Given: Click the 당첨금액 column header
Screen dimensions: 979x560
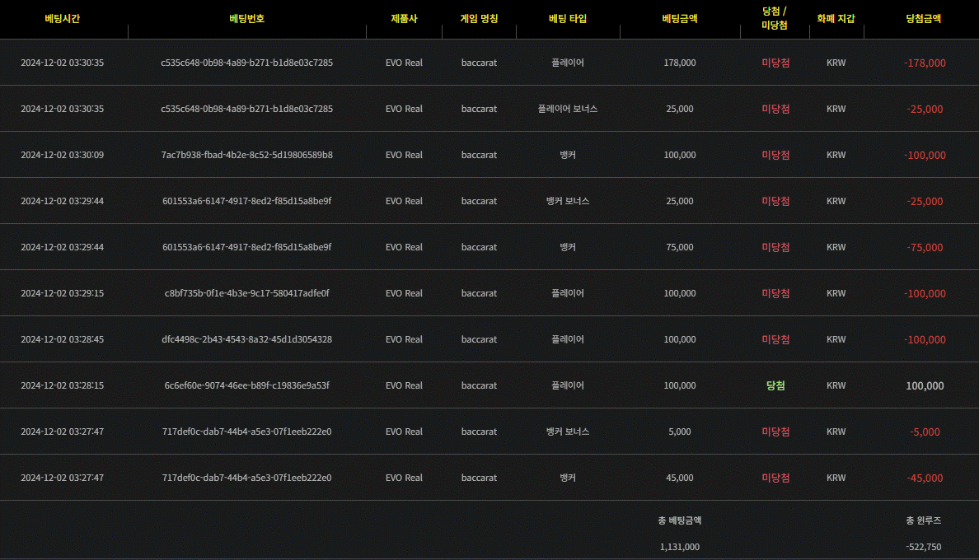Looking at the screenshot, I should [923, 18].
